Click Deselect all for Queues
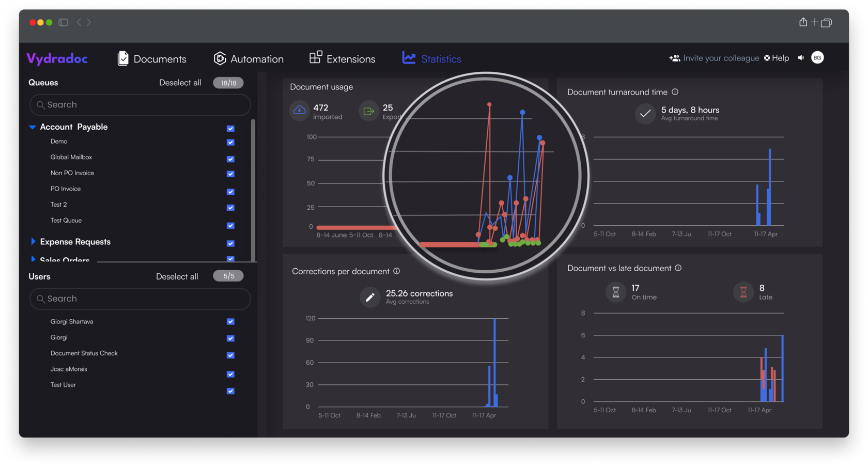This screenshot has width=868, height=466. coord(180,83)
